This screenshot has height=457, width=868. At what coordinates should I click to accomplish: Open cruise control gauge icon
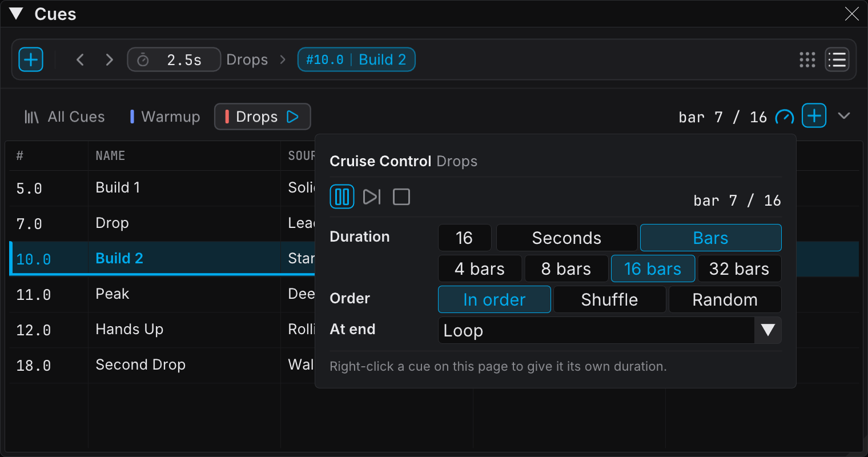pos(785,117)
